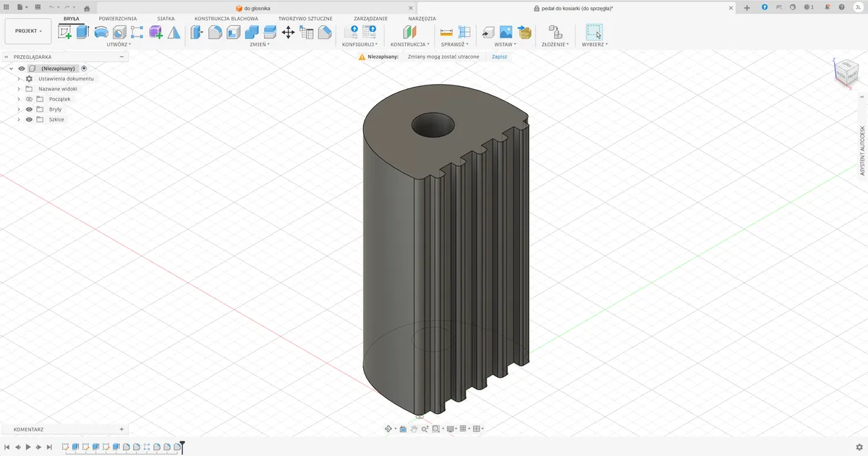Hide the Szkice folder with its eye icon
Viewport: 868px width, 456px height.
point(30,119)
